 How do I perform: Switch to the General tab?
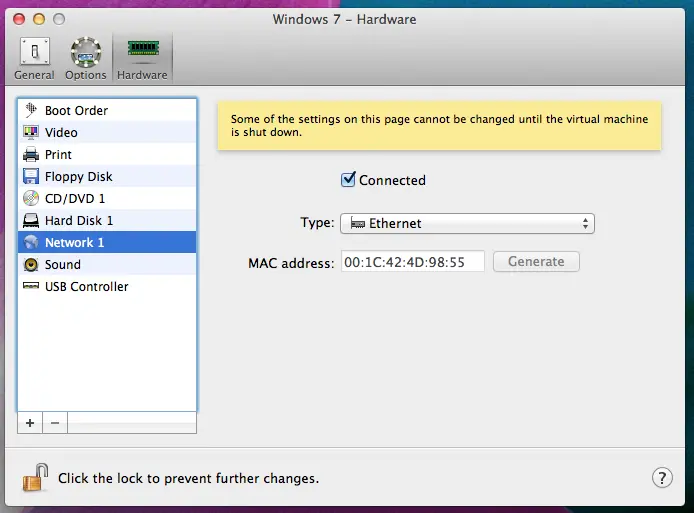34,58
